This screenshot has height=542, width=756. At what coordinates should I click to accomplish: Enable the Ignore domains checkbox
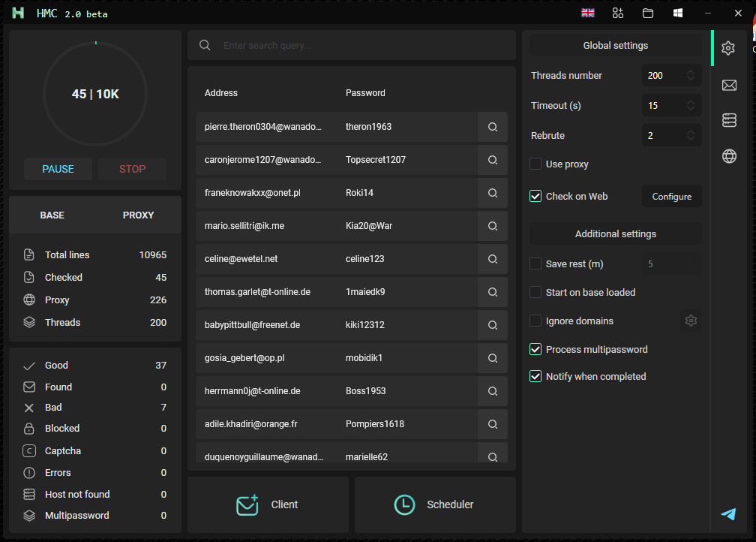point(535,321)
